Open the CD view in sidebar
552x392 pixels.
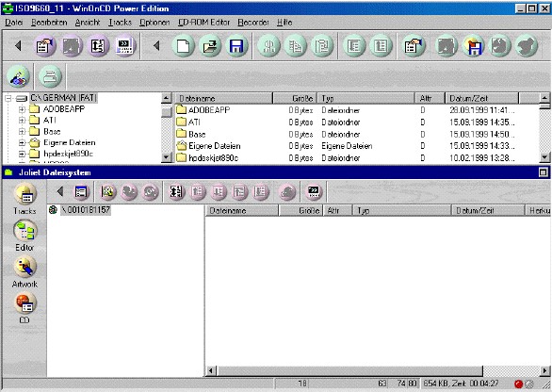click(x=24, y=308)
